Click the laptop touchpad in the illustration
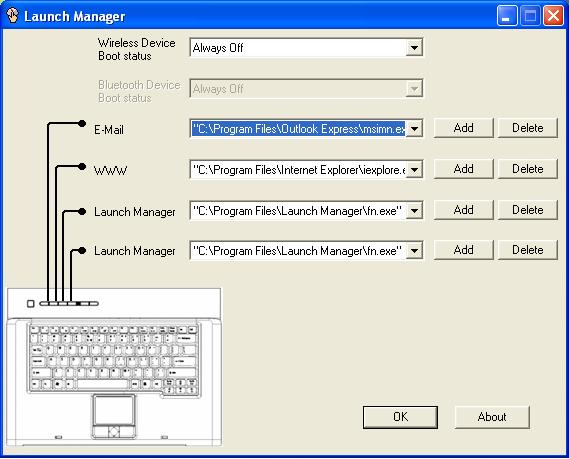 click(114, 409)
